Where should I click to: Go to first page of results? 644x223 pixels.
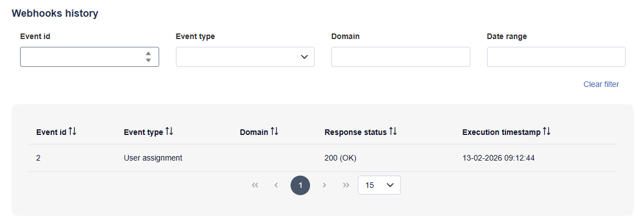255,185
